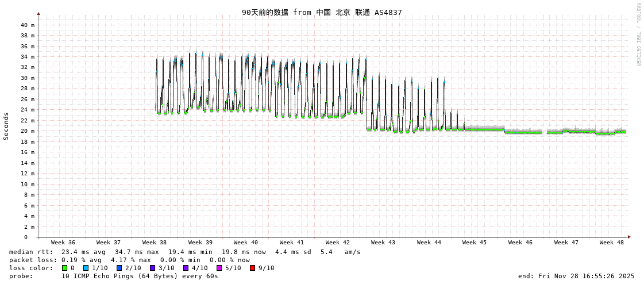
Task: Select the red 9/10 loss swatch
Action: point(253,268)
